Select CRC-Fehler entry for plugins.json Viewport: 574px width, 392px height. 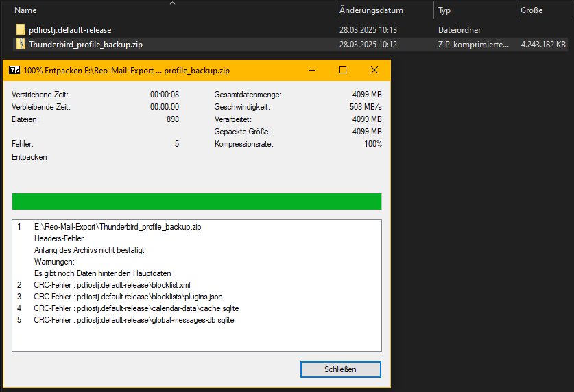(128, 297)
